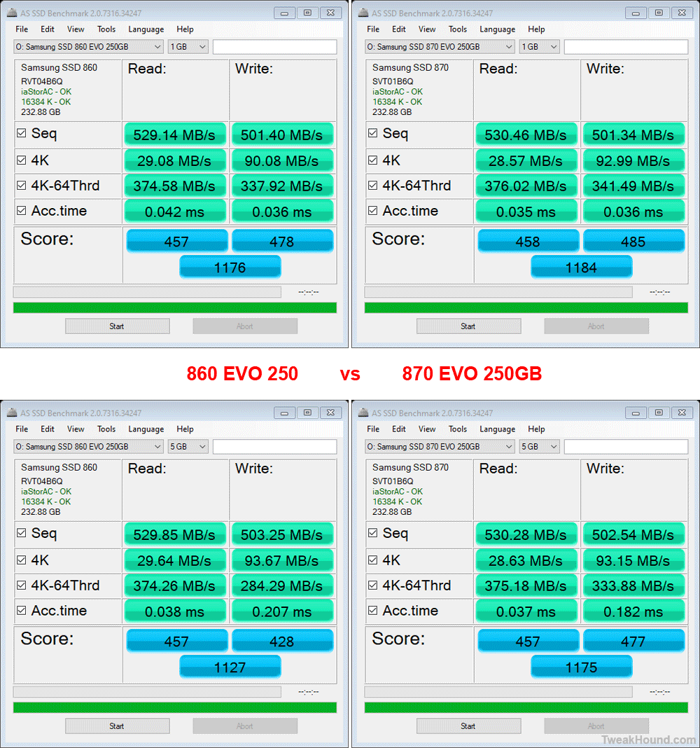700x748 pixels.
Task: Toggle Seq checkbox in 870 EVO 1GB window
Action: pyautogui.click(x=373, y=133)
